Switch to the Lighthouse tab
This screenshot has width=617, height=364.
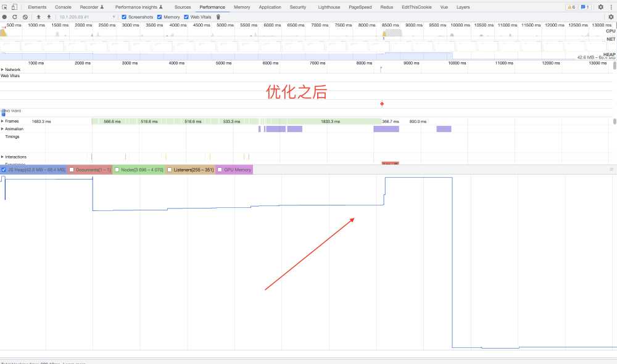coord(328,7)
